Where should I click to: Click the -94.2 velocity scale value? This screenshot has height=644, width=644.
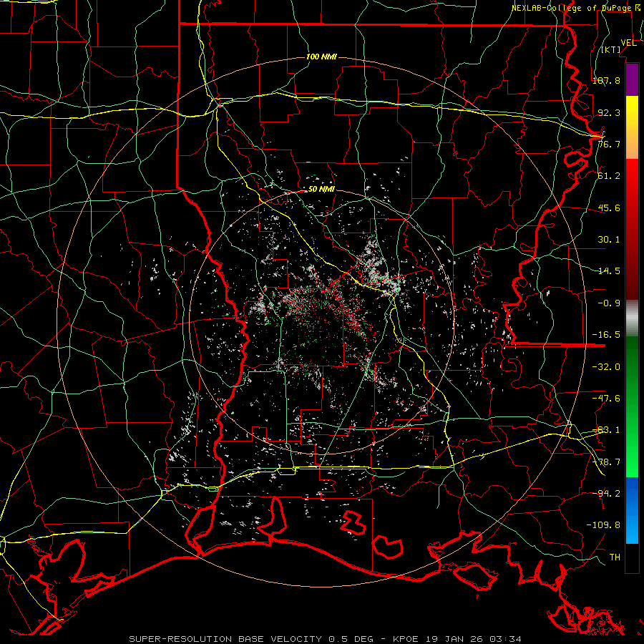click(606, 494)
